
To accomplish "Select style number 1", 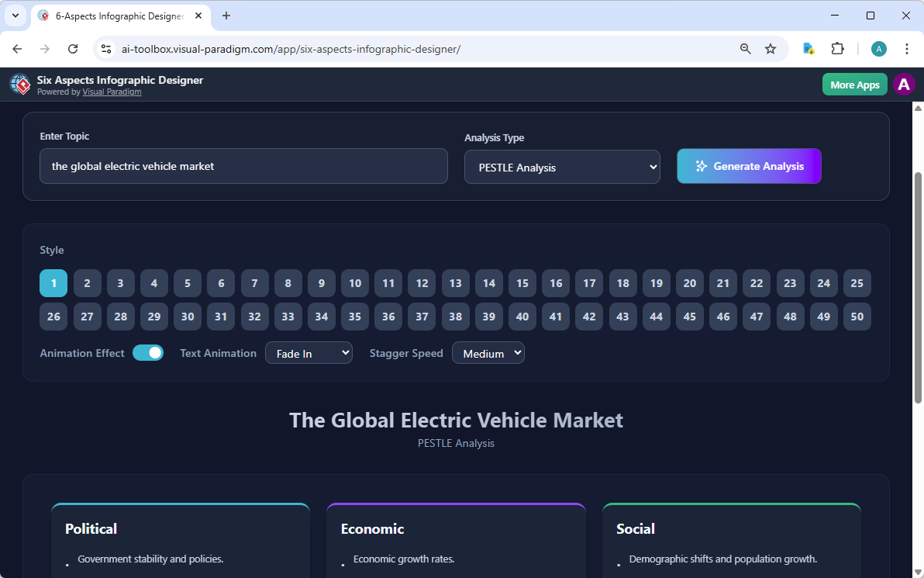I will click(x=53, y=283).
